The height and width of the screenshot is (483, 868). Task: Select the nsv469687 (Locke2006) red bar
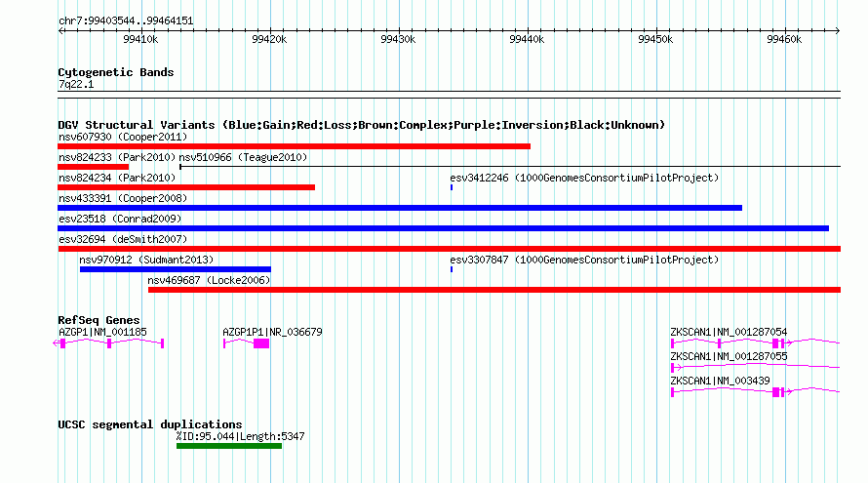coord(494,290)
